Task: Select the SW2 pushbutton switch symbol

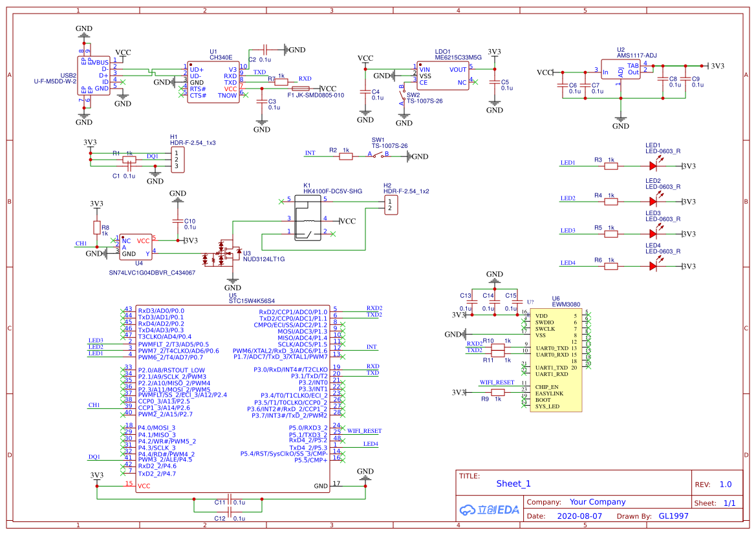Action: (403, 96)
